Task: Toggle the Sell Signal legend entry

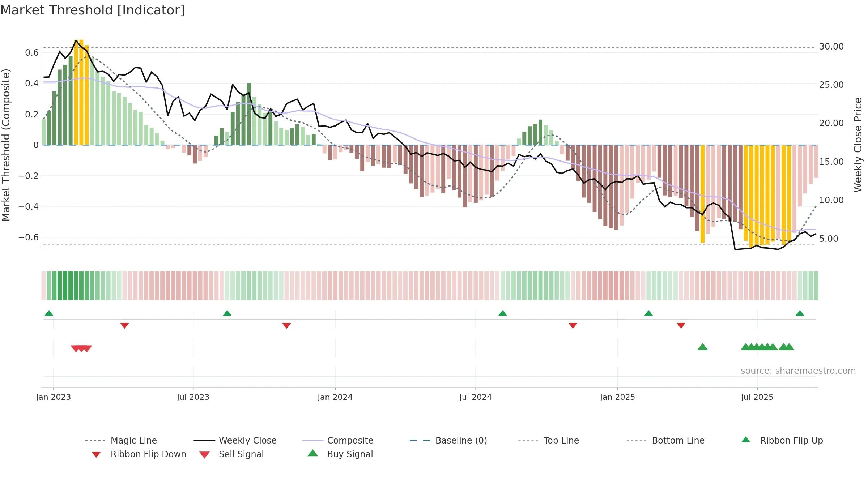Action: click(231, 454)
